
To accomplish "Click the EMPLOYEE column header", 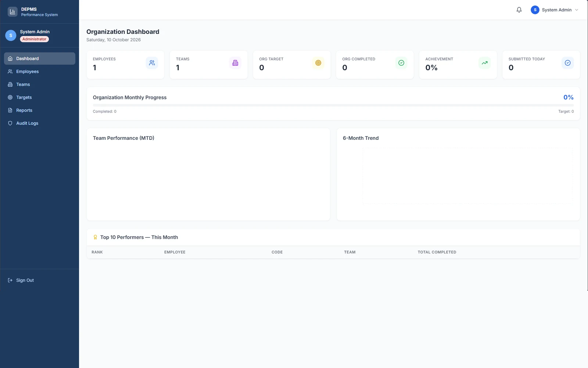I will pyautogui.click(x=175, y=252).
